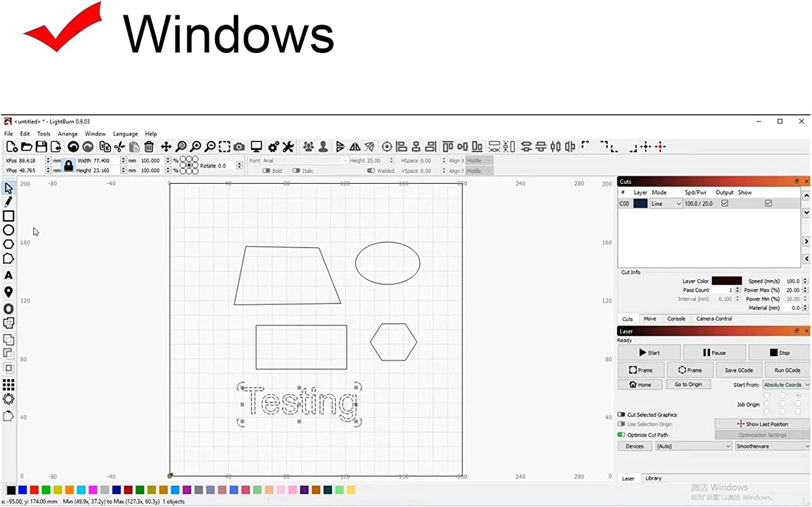Enable Cut Selected Graphics option
Screen dimensions: 812x507
[x=621, y=414]
